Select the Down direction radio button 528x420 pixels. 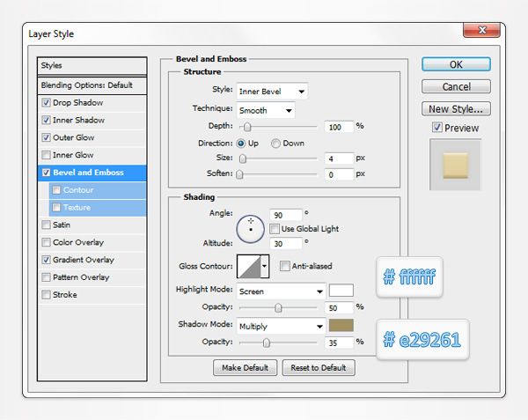click(276, 144)
